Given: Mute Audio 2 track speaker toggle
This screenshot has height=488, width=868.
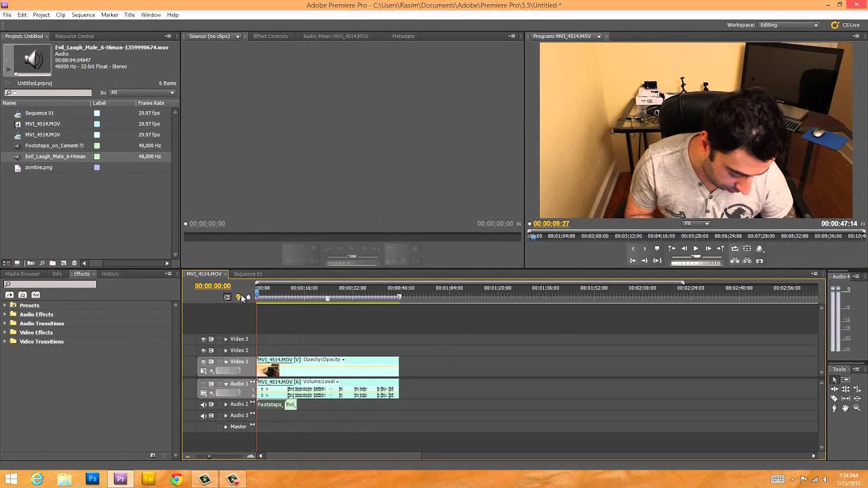Looking at the screenshot, I should (x=203, y=404).
